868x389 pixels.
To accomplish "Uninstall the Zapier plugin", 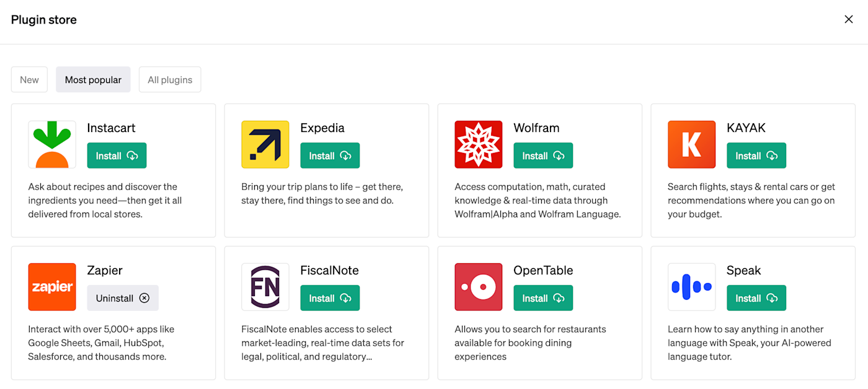I will click(123, 298).
